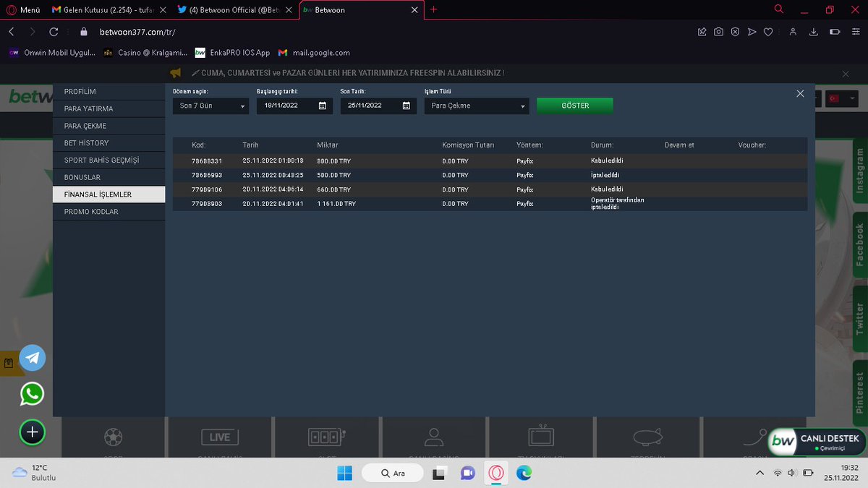Open Opera easy setup sliders icon

coord(855,32)
